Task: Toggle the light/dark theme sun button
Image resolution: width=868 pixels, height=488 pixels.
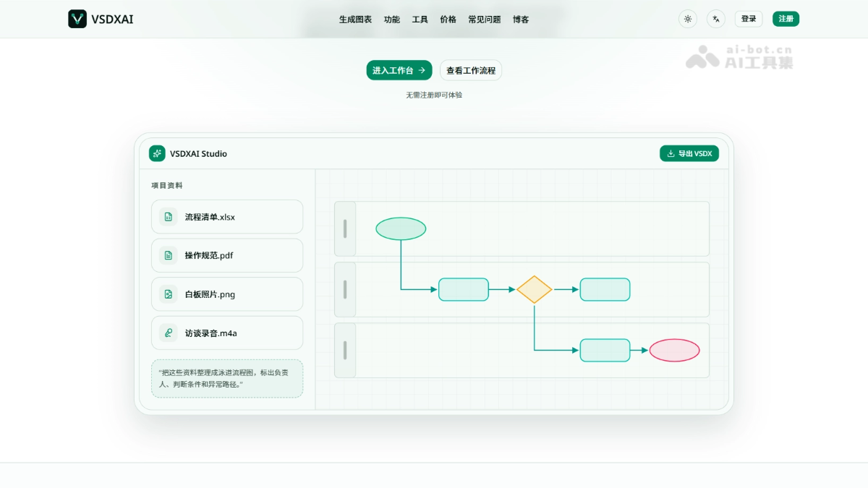Action: tap(688, 19)
